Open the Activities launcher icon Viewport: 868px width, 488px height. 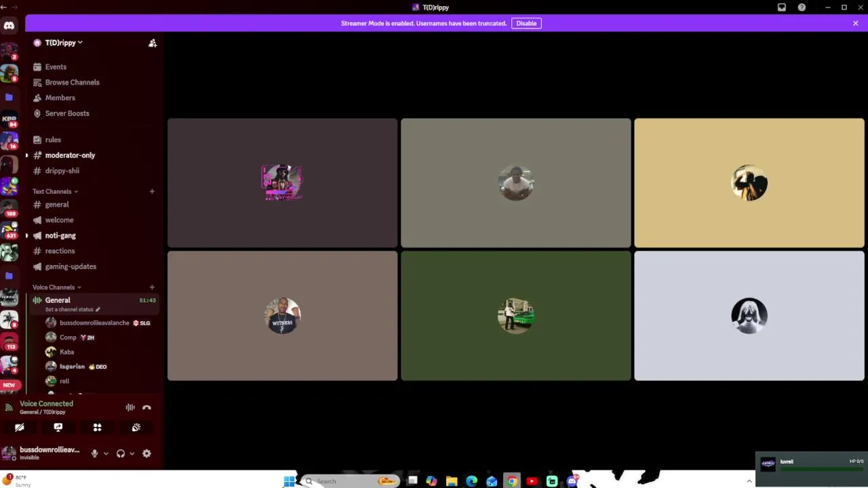click(x=97, y=427)
